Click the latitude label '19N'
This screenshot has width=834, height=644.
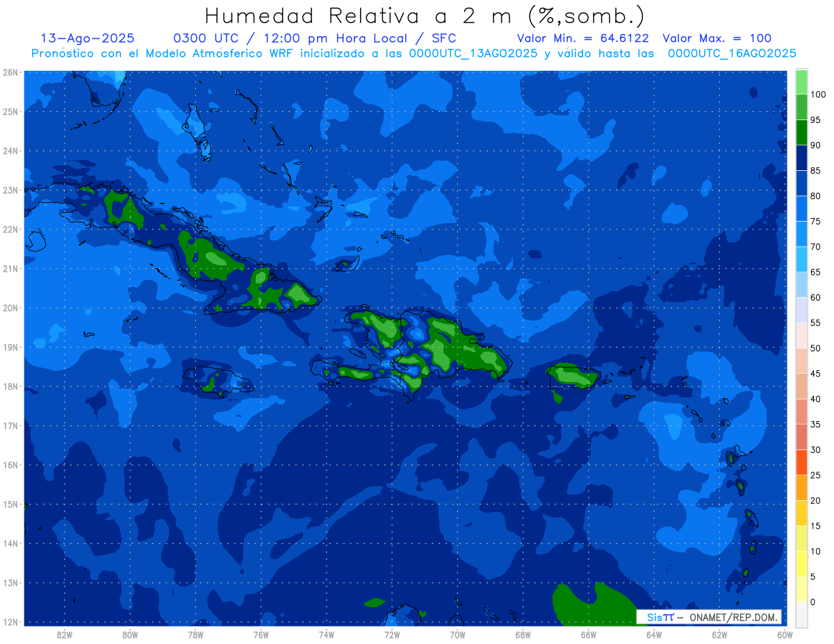[x=10, y=347]
